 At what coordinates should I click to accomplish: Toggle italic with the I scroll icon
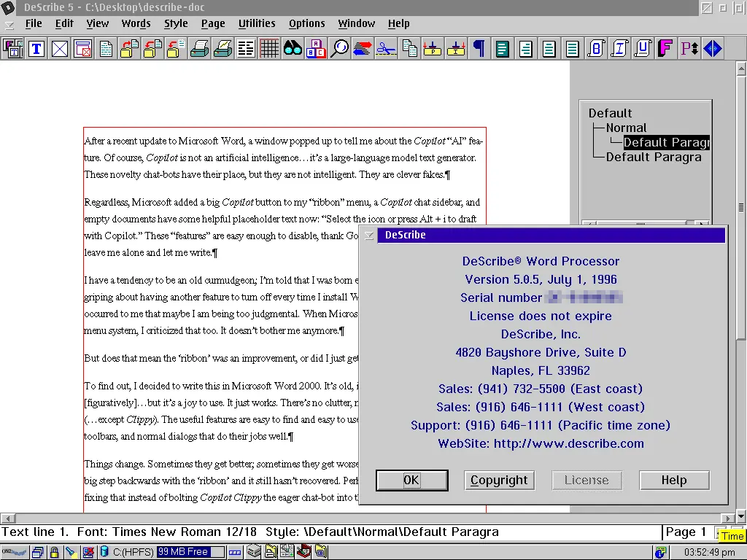coord(620,49)
